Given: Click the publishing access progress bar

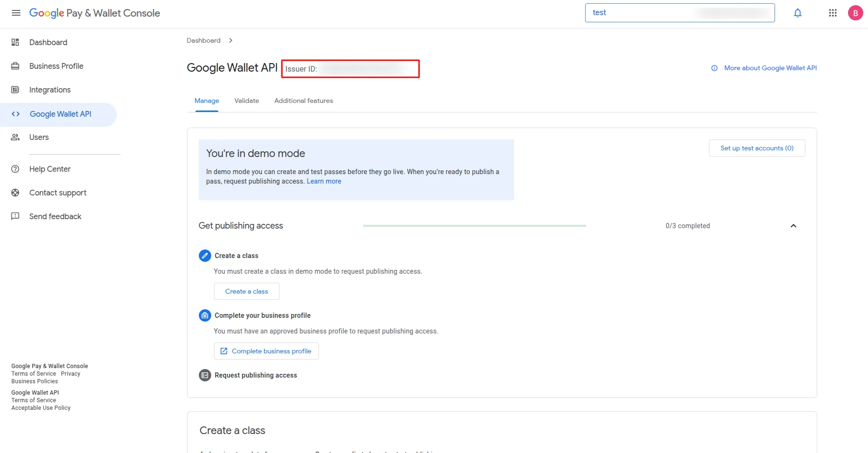Looking at the screenshot, I should (x=475, y=226).
